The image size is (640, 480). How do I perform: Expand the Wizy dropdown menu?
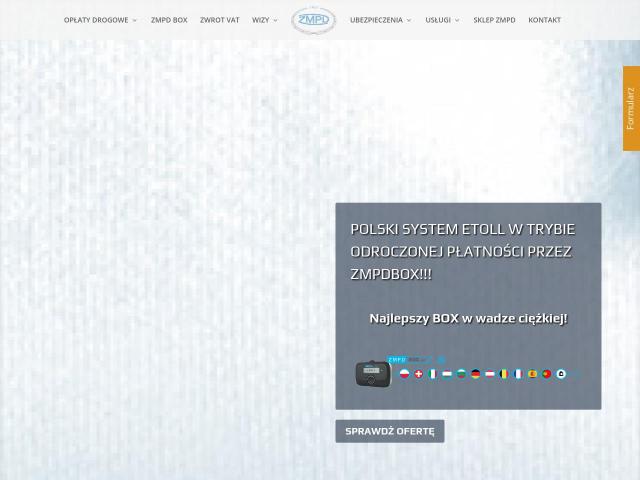264,20
